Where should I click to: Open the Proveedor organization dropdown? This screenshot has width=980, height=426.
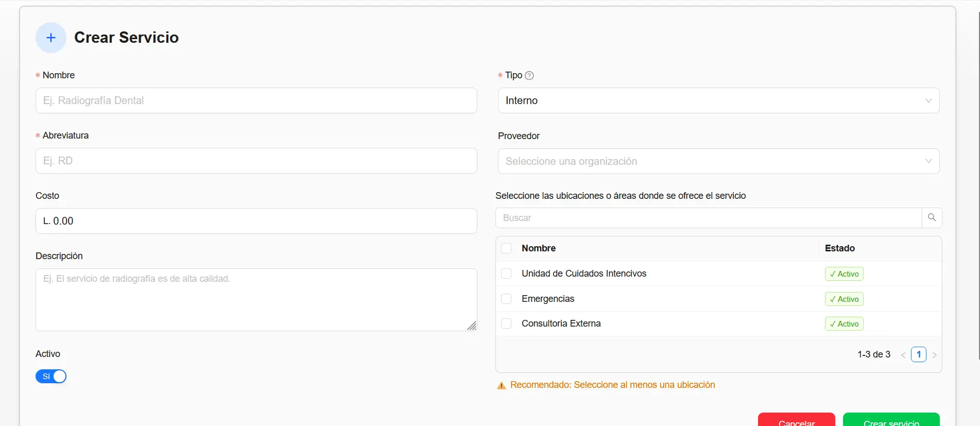(x=718, y=161)
